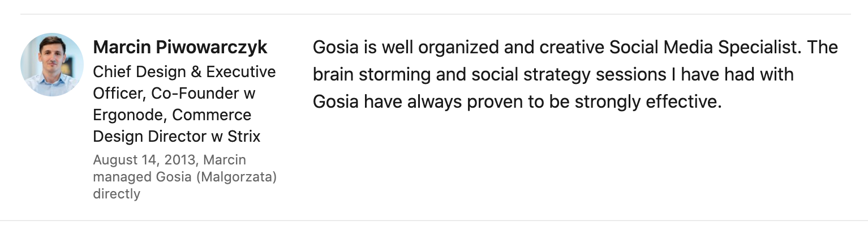868x237 pixels.
Task: Click the 'Officer, Co-Founder w' headline line
Action: tap(174, 94)
